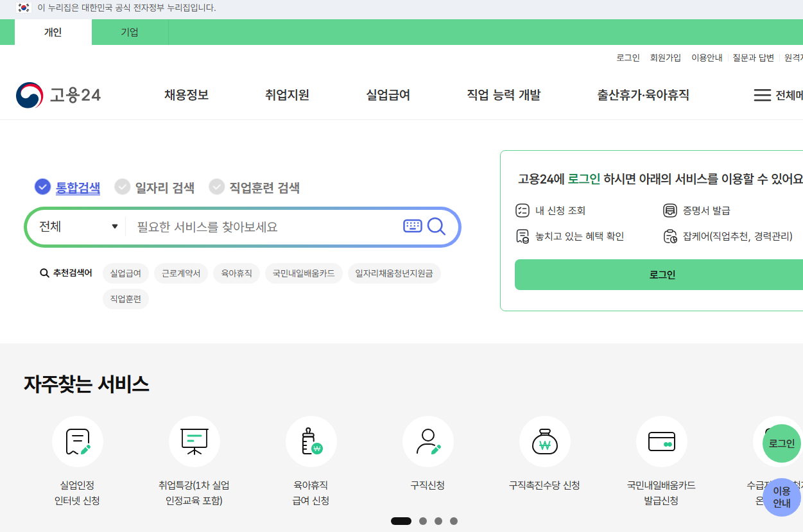
Task: Select the 직업훈련 keyword chip
Action: (126, 299)
